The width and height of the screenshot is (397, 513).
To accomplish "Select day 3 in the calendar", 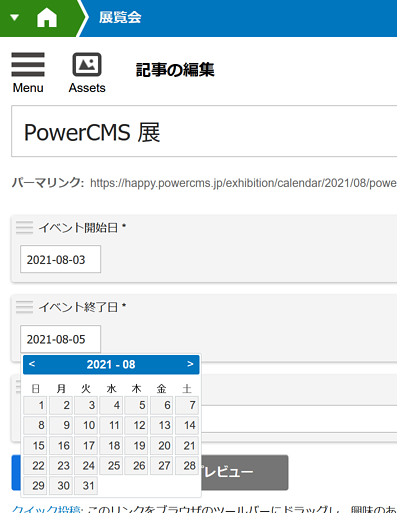I will pyautogui.click(x=86, y=405).
